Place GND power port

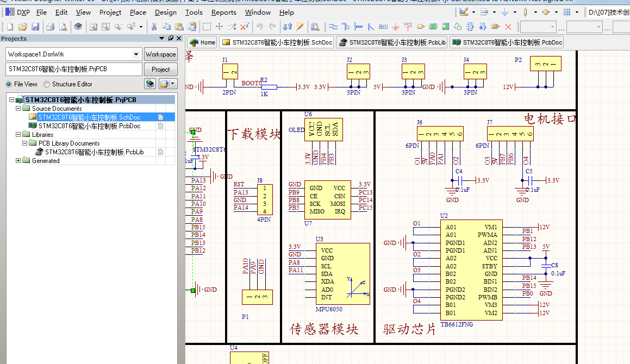[395, 27]
